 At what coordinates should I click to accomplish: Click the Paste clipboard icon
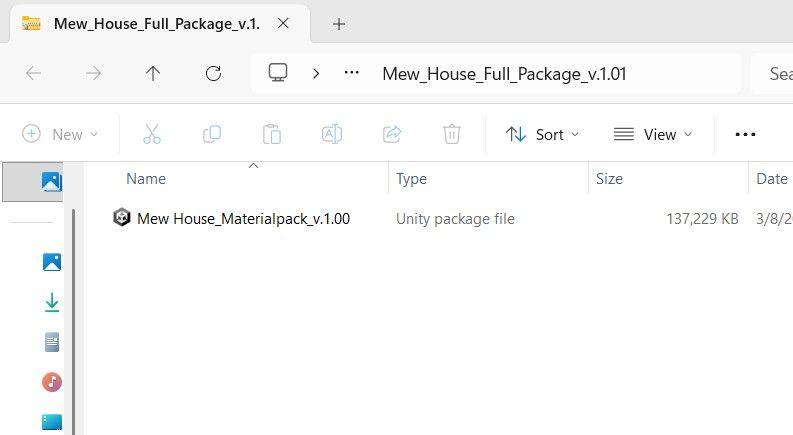click(x=272, y=134)
